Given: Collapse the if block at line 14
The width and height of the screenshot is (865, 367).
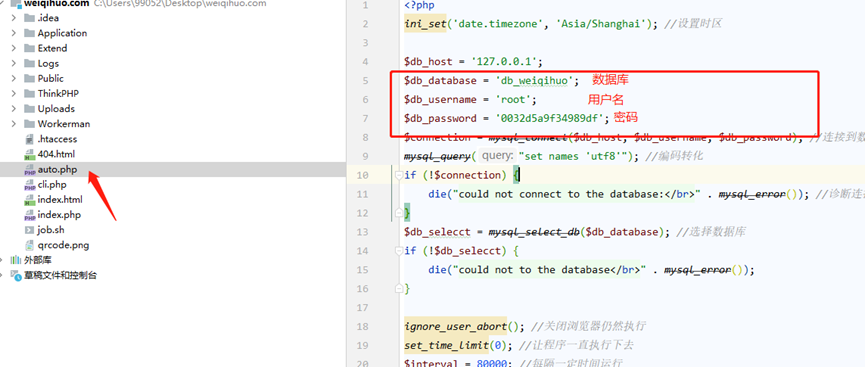Looking at the screenshot, I should [x=398, y=251].
